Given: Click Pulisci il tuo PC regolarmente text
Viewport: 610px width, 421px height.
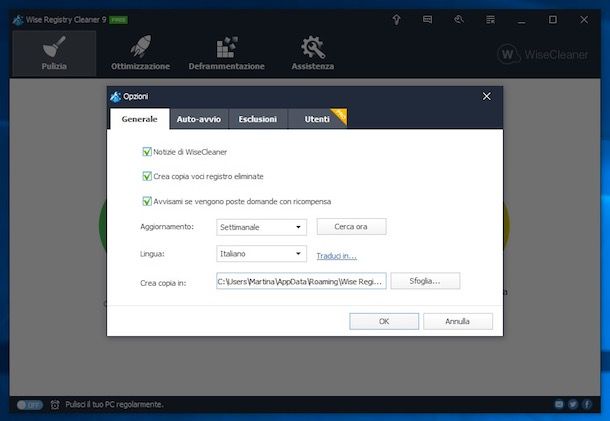Looking at the screenshot, I should pos(114,405).
